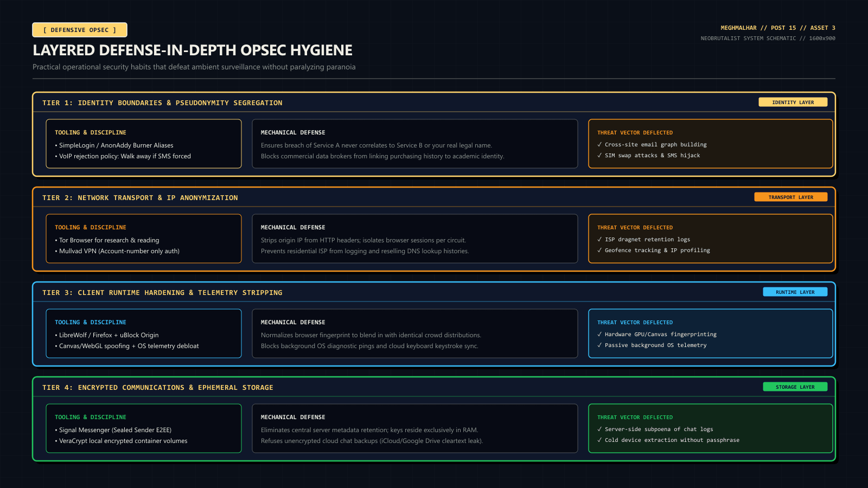Image resolution: width=868 pixels, height=488 pixels.
Task: Select "NEOBRUTALIST SYSTEM SCHEMATIC // 1600x900" caption
Action: (768, 38)
